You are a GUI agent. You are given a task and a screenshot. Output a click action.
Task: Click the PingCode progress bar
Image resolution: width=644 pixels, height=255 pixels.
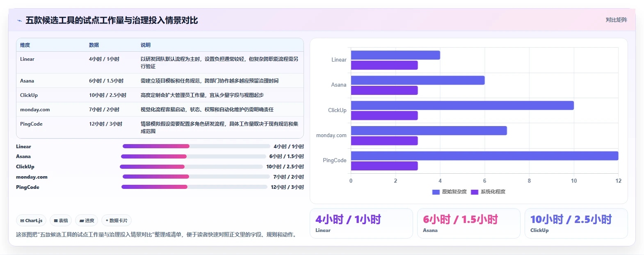tap(194, 187)
